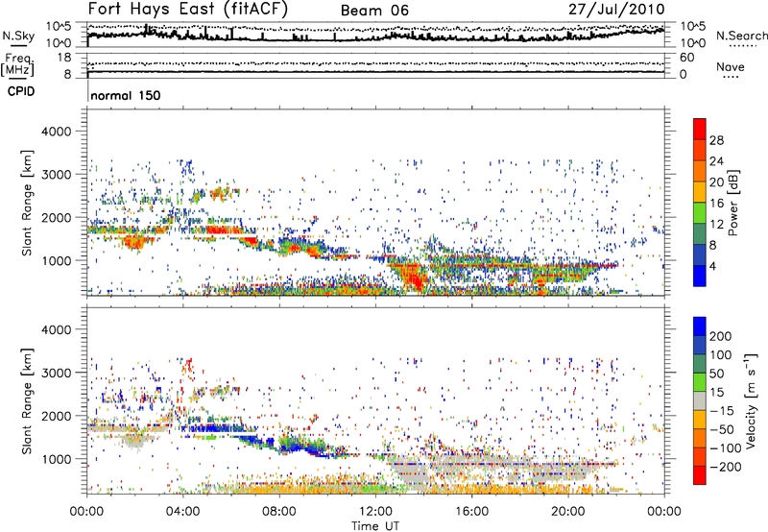Click the "16" value on Power colorbar
Viewport: 768px width, 532px height.
click(x=716, y=204)
